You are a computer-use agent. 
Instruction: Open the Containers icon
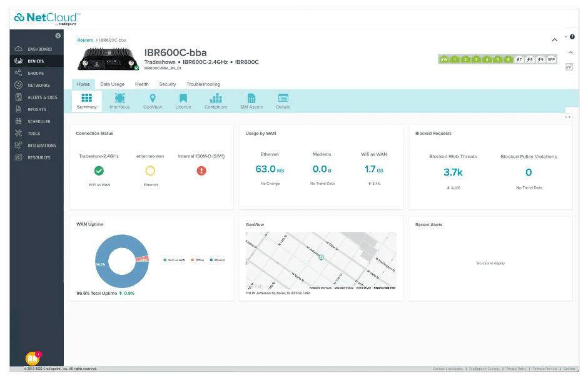pos(216,98)
